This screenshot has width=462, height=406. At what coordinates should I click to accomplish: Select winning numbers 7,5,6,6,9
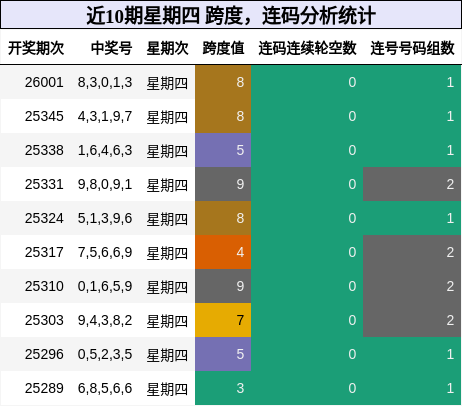pyautogui.click(x=105, y=252)
